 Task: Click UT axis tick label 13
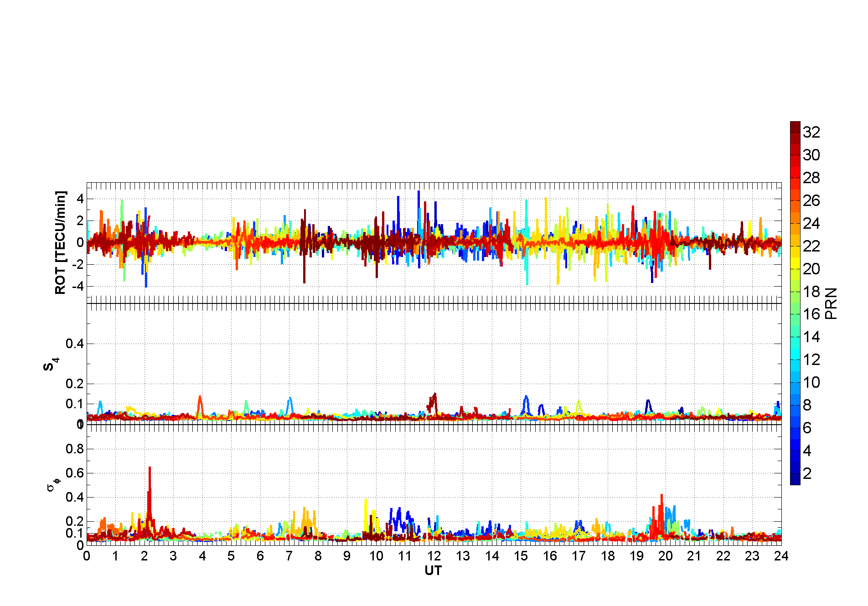463,556
